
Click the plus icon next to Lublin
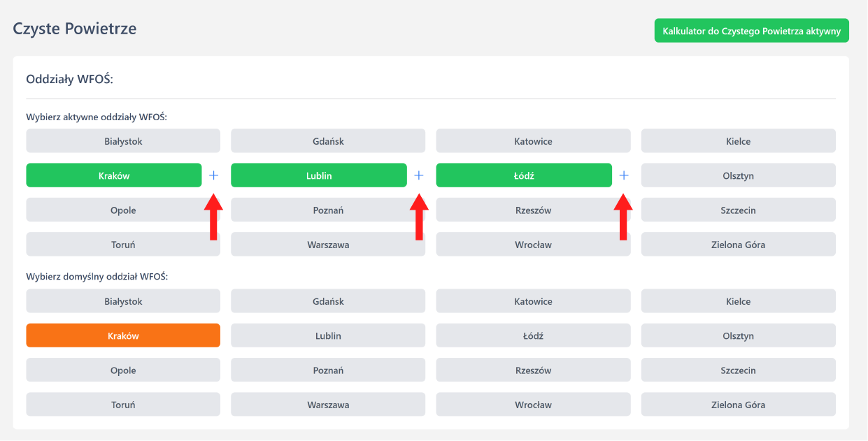418,175
